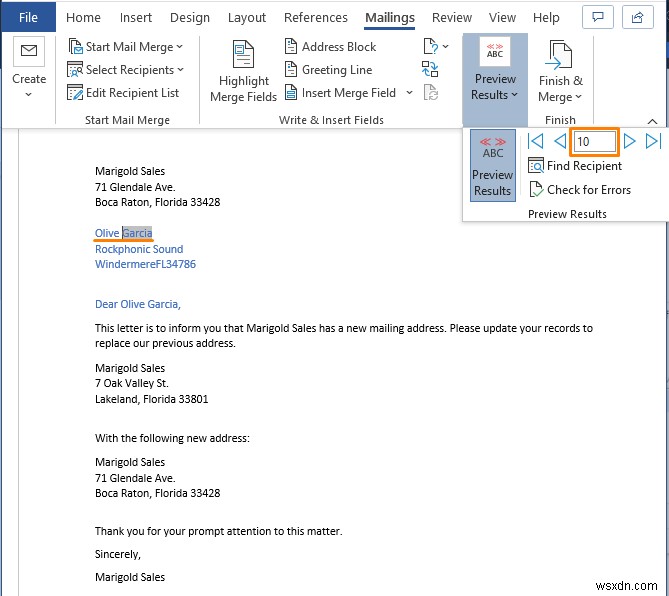Open the Help tab
The width and height of the screenshot is (669, 596).
[546, 17]
